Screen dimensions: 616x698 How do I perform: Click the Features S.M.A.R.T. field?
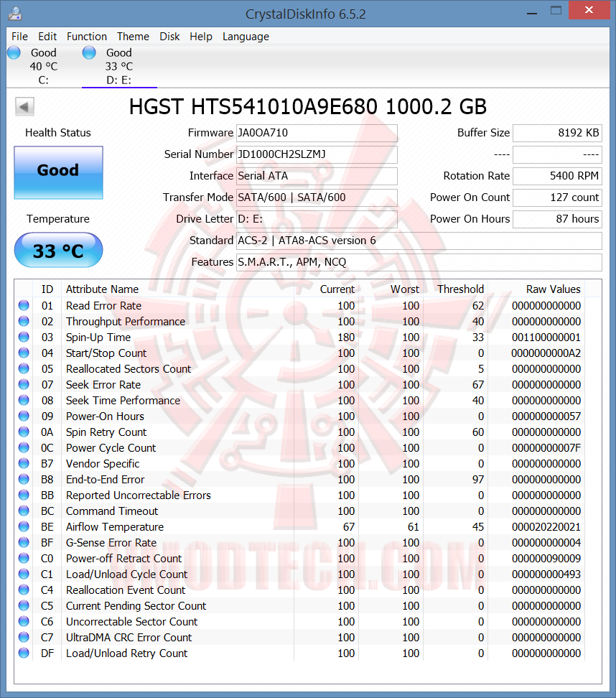click(419, 262)
